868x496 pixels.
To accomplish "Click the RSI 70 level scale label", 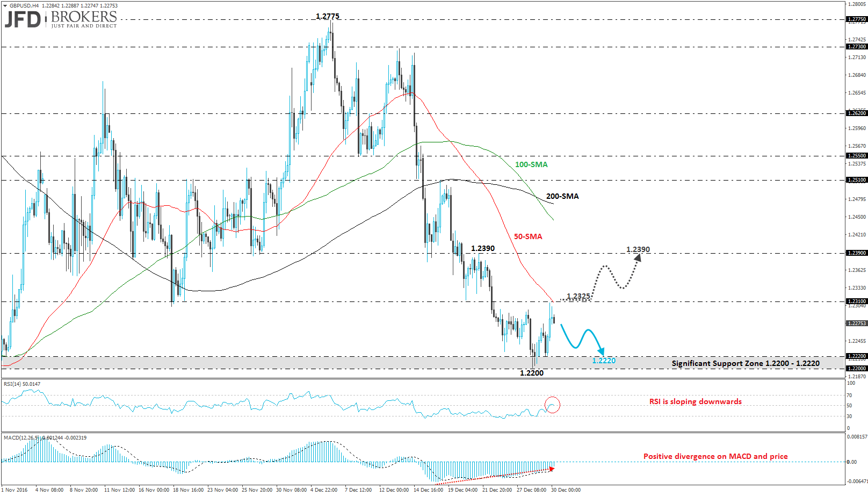I will point(849,396).
